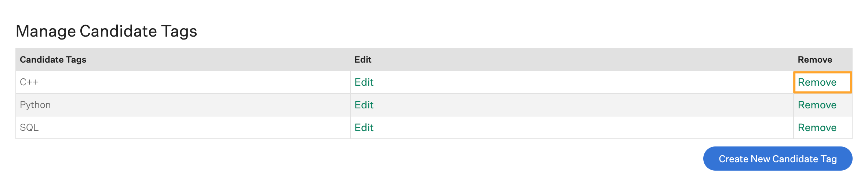Click the Remove column header
Image resolution: width=868 pixels, height=186 pixels.
814,60
